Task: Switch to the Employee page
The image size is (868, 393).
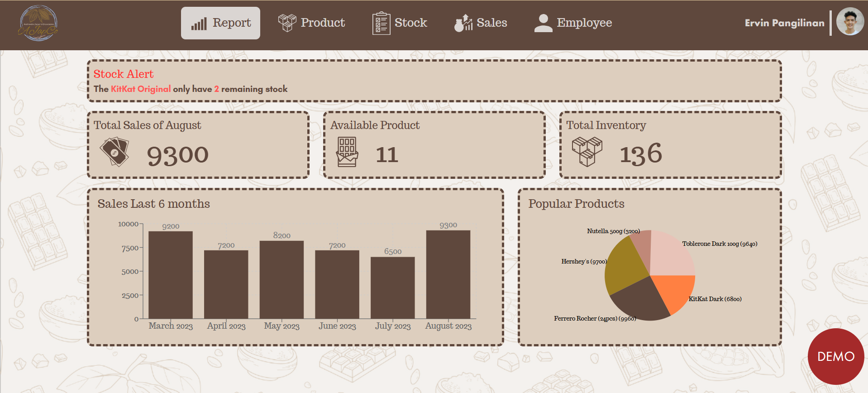Action: tap(573, 23)
